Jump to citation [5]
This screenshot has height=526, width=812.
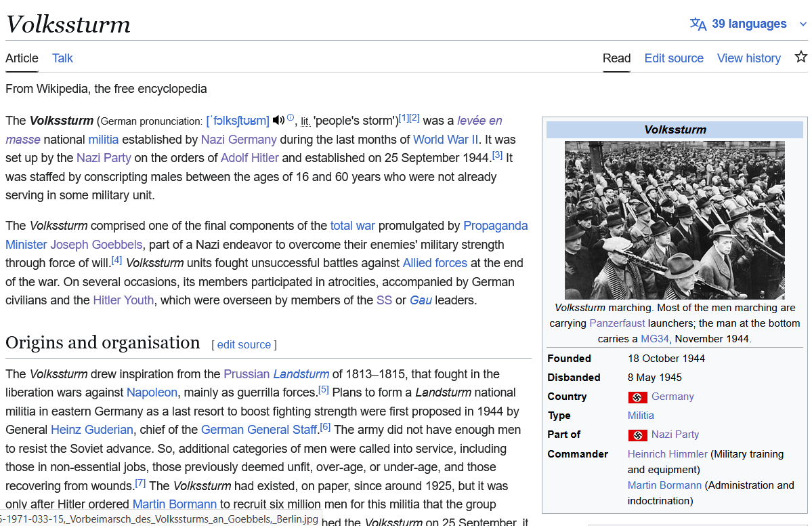pos(323,390)
